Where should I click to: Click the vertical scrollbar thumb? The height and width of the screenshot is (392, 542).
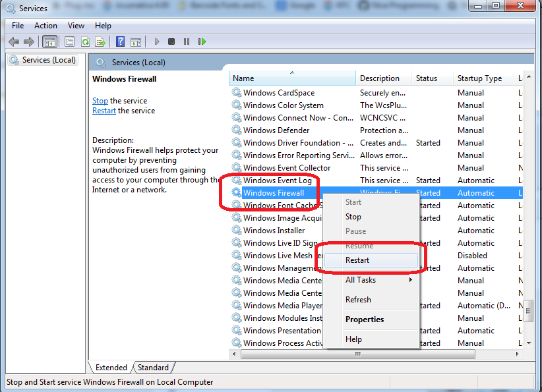(529, 311)
